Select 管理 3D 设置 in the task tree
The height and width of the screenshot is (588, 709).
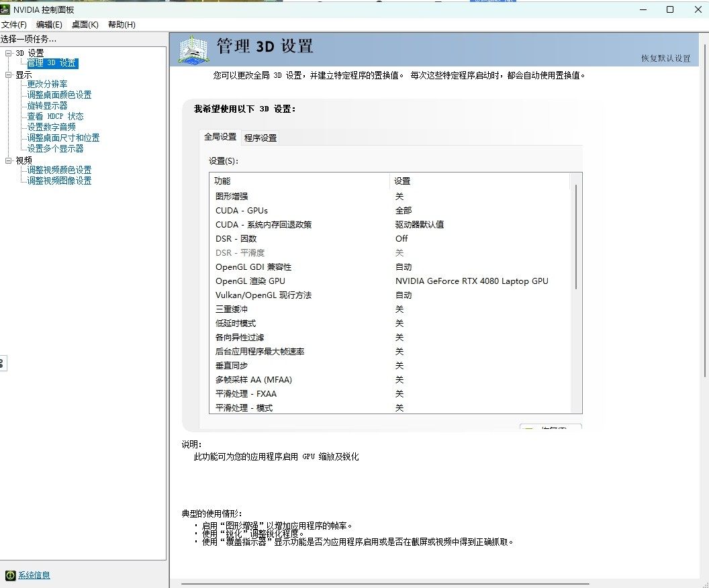[52, 63]
